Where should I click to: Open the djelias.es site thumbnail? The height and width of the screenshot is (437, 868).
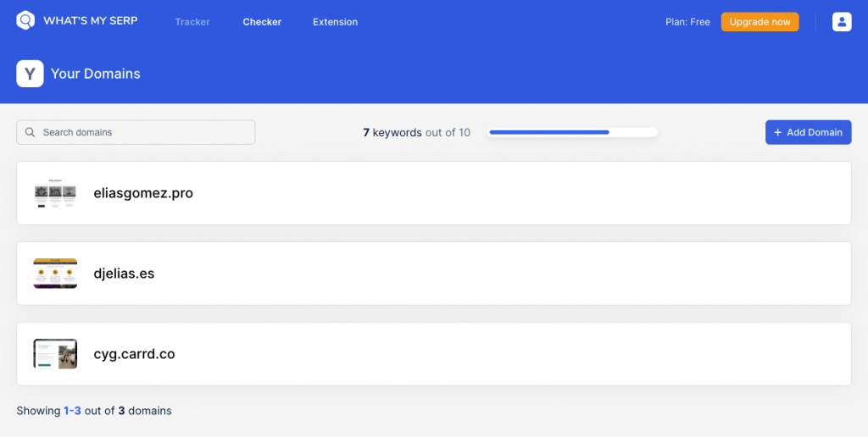(x=55, y=274)
